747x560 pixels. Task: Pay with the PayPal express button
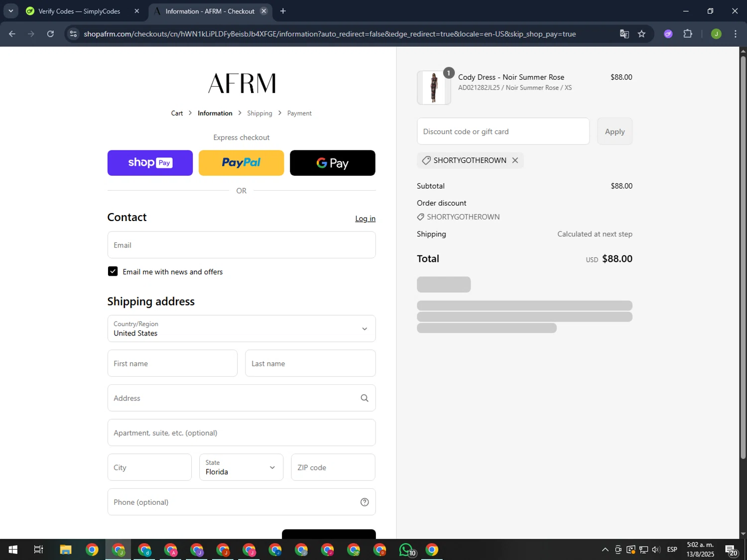tap(241, 163)
